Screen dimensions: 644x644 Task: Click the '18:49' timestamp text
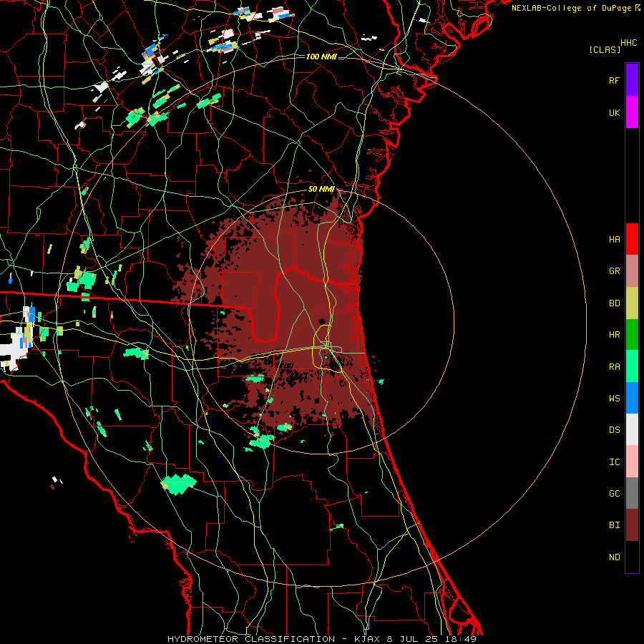460,639
